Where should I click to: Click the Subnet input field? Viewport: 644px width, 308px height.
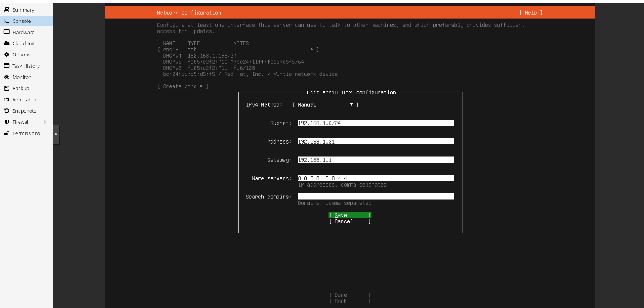click(376, 123)
